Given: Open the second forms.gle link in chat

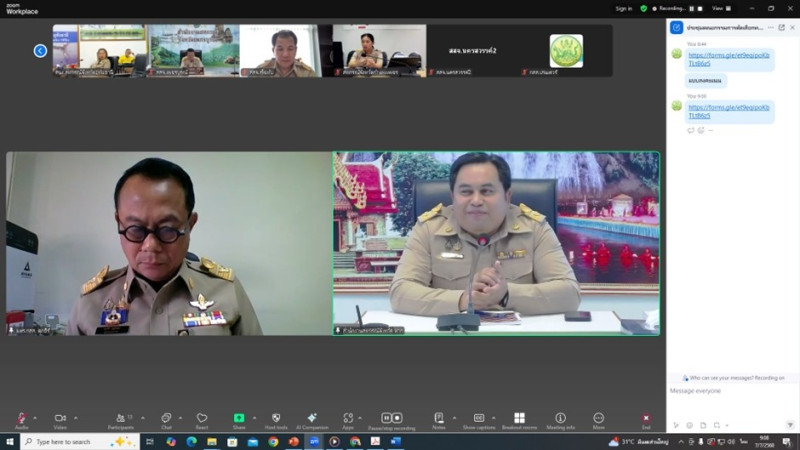Looking at the screenshot, I should 729,111.
